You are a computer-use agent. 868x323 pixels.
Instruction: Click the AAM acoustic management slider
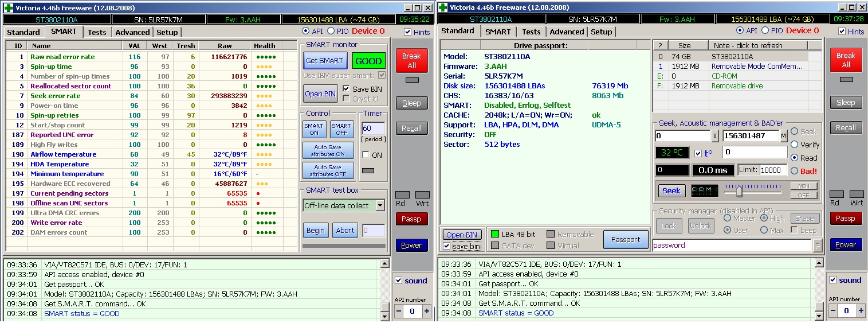739,190
